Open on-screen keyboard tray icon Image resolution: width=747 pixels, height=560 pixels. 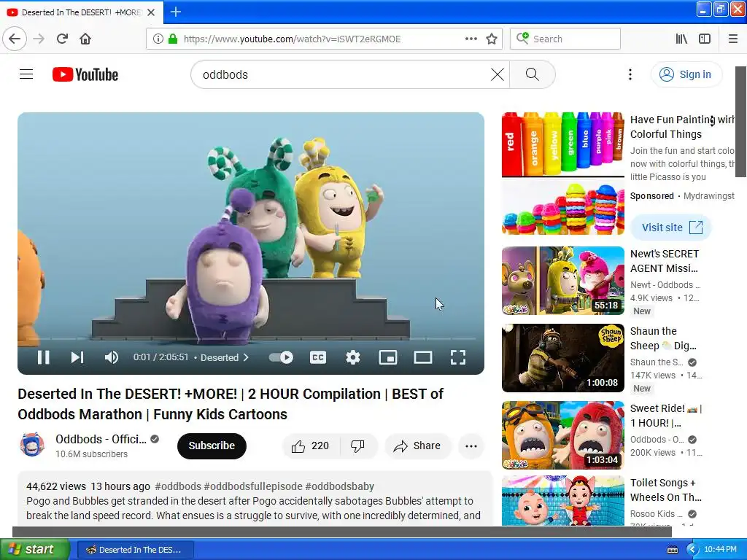pyautogui.click(x=672, y=550)
